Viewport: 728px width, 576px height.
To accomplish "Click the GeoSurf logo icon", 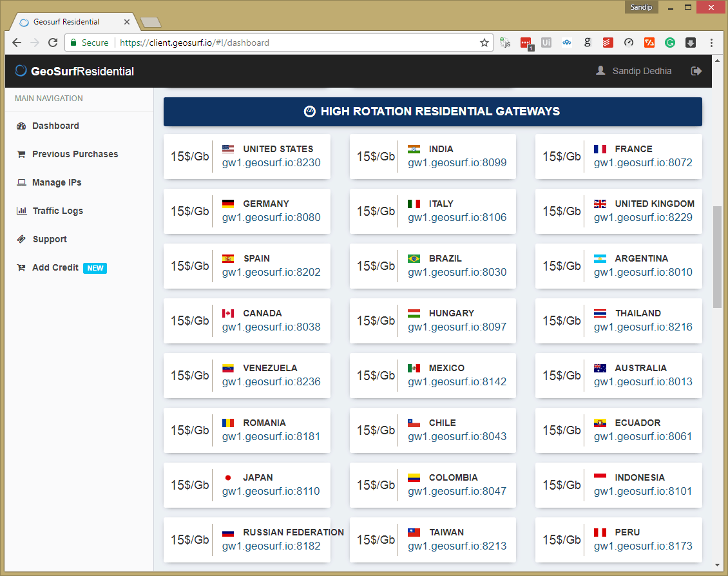I will pos(21,70).
